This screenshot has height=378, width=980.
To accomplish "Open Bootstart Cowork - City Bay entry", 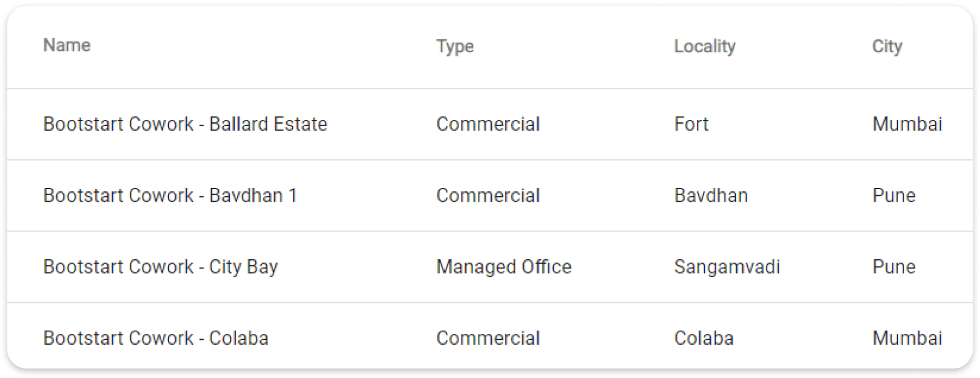I will click(160, 267).
